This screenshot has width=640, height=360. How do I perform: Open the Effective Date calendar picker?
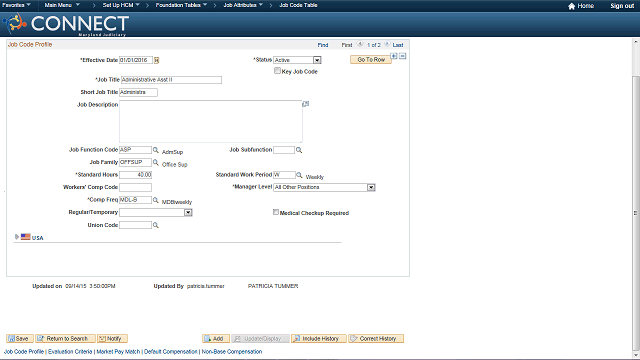pos(156,60)
